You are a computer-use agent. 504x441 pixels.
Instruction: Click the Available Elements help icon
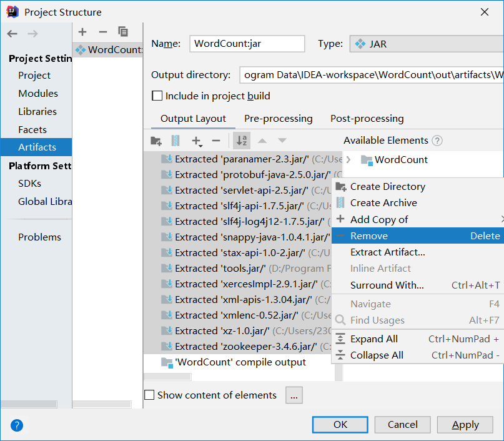point(437,141)
